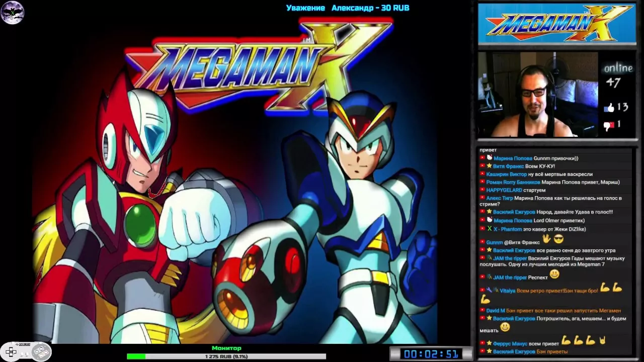The image size is (644, 362).
Task: Click the SNES controller overlay icon
Action: pyautogui.click(x=25, y=351)
